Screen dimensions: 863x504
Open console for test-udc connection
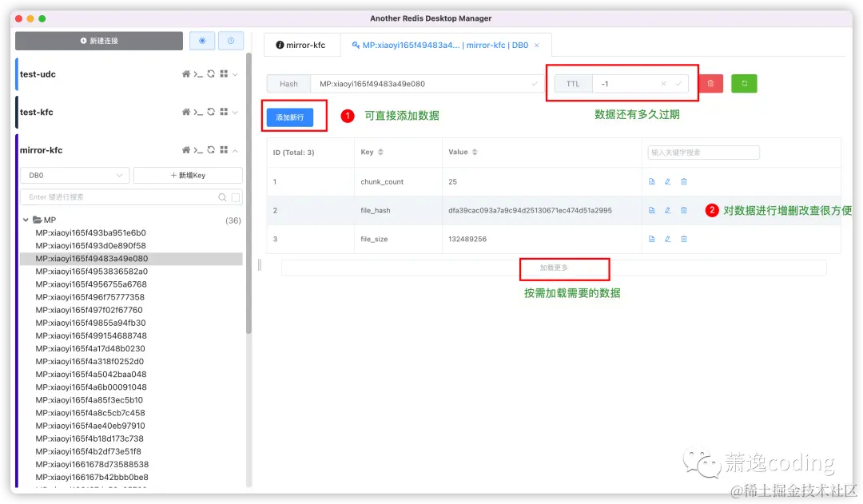[x=198, y=73]
